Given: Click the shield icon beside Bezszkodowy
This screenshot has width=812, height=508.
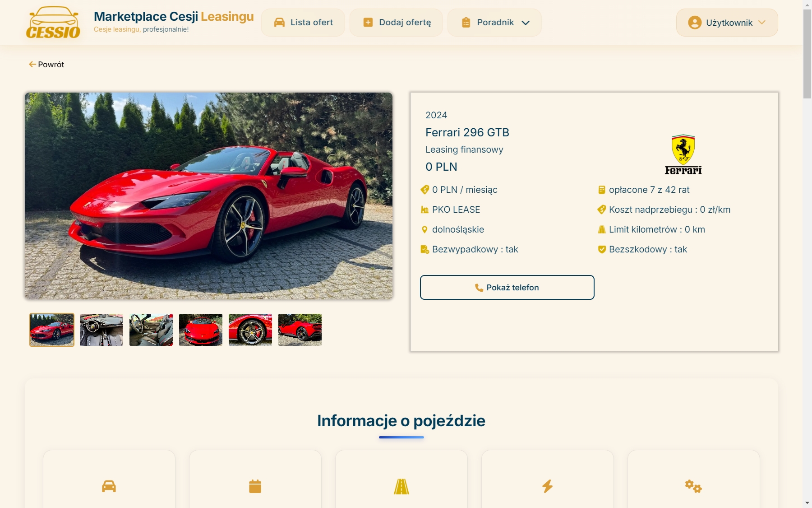Looking at the screenshot, I should click(601, 249).
